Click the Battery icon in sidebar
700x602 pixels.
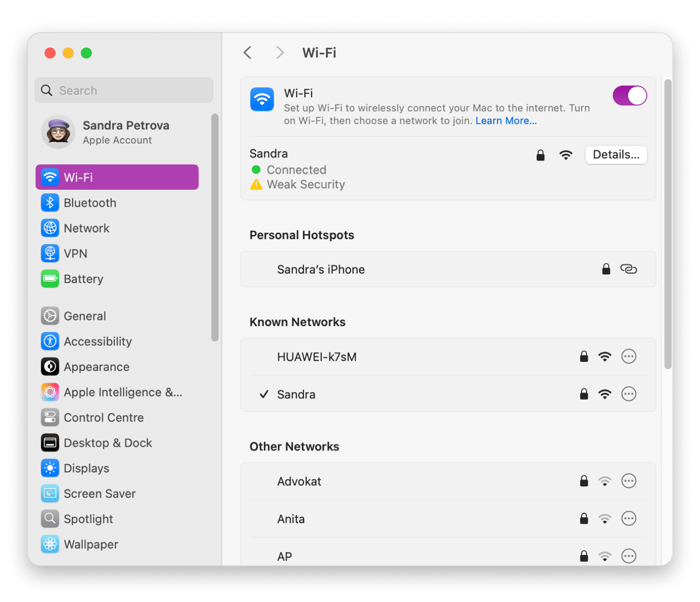(50, 279)
